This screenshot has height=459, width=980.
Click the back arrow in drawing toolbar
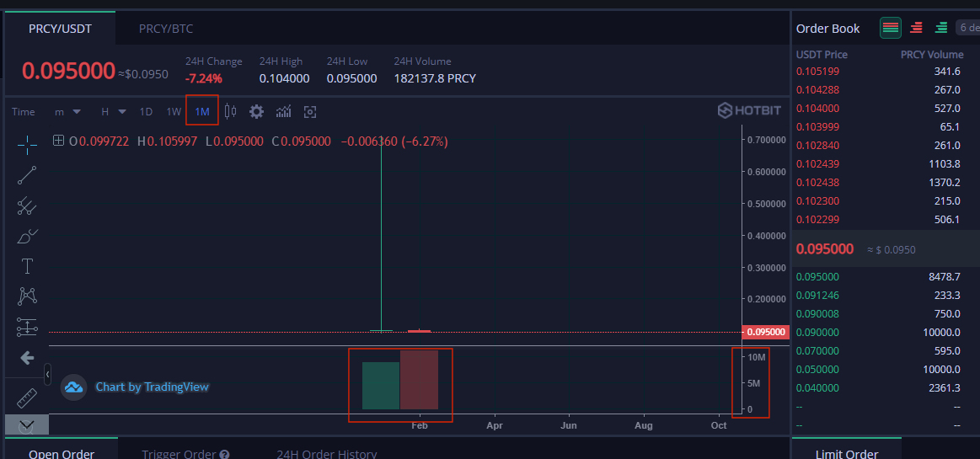point(27,358)
